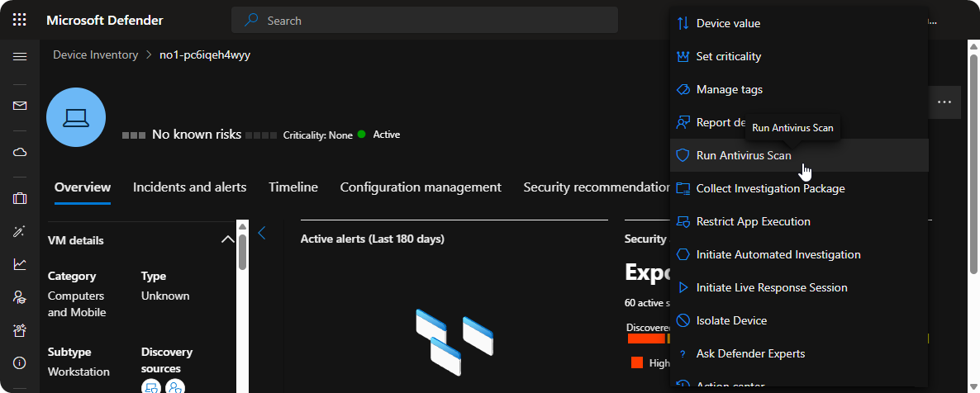The height and width of the screenshot is (393, 980).
Task: Open the three-dot more actions menu
Action: point(944,102)
